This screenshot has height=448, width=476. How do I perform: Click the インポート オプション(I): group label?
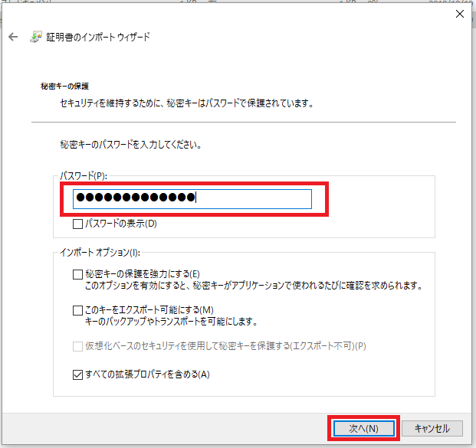pyautogui.click(x=100, y=252)
